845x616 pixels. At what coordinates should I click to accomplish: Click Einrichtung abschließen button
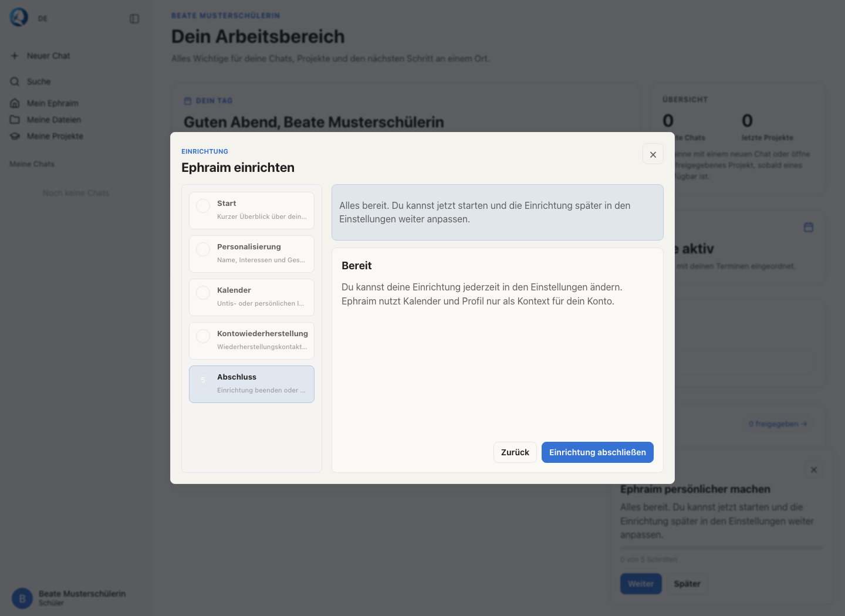click(597, 452)
